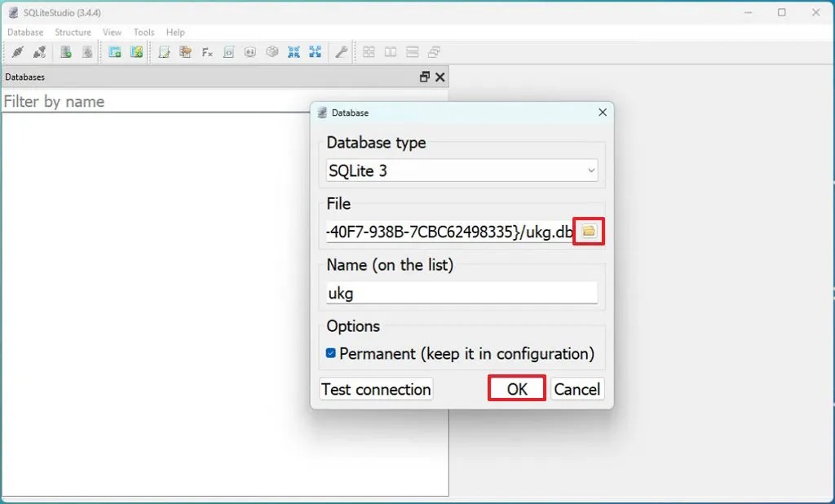
Task: Click the Create table toolbar icon
Action: coord(114,51)
